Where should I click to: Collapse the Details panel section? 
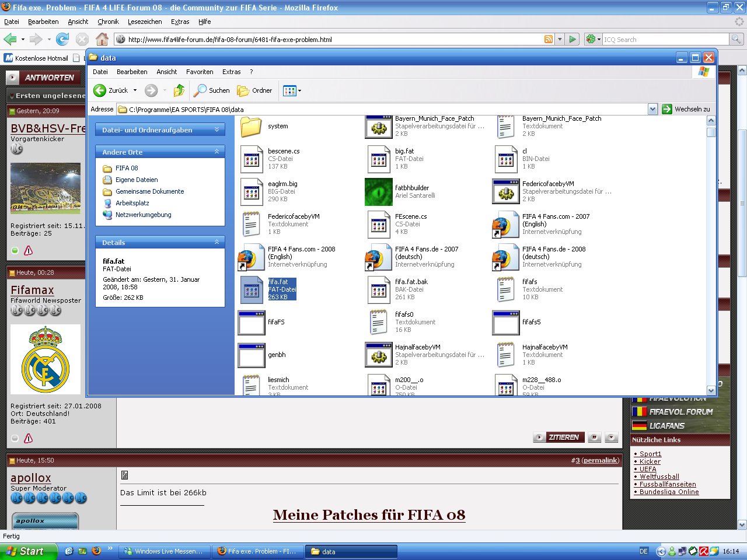pos(217,242)
